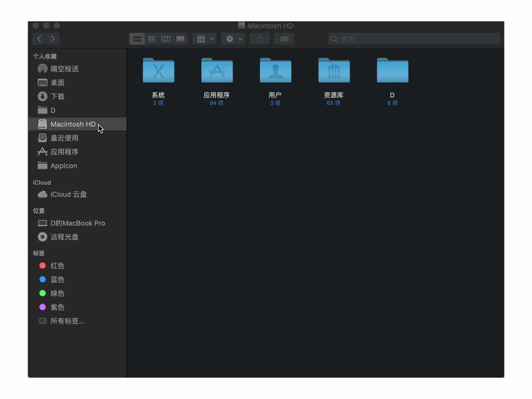Switch to icon view mode

(x=137, y=39)
